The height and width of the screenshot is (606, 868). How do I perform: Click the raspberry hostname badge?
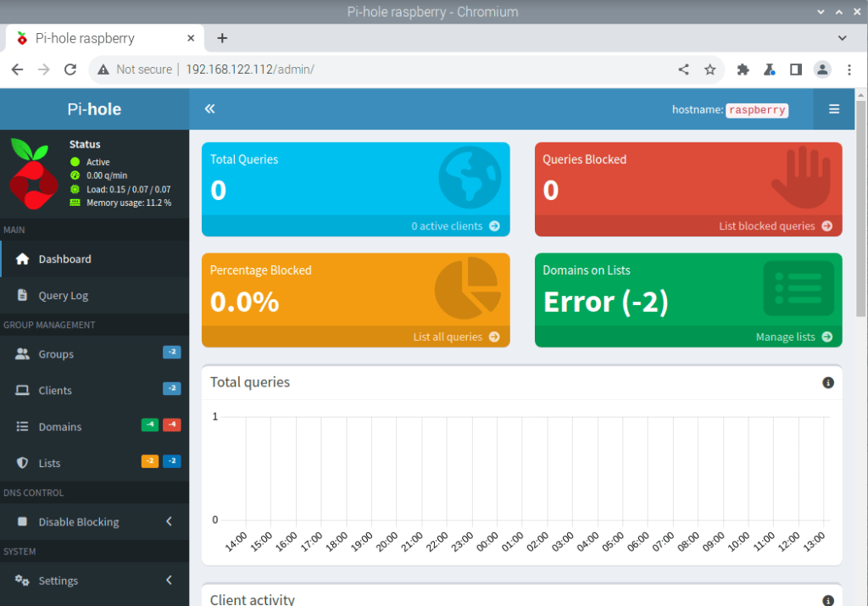[757, 110]
